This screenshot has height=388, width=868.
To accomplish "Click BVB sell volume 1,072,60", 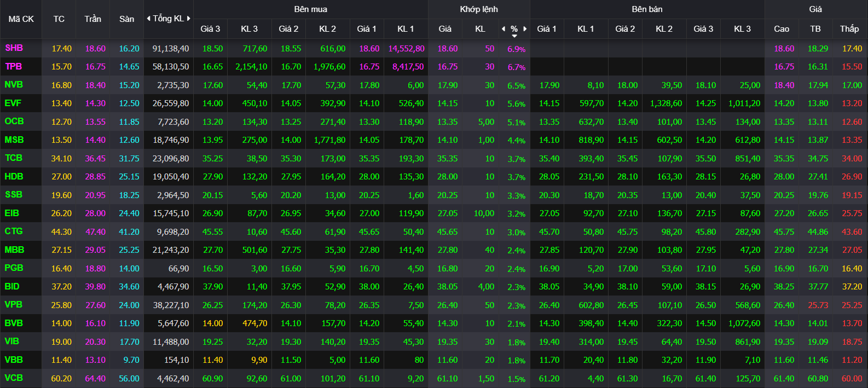I will point(744,323).
